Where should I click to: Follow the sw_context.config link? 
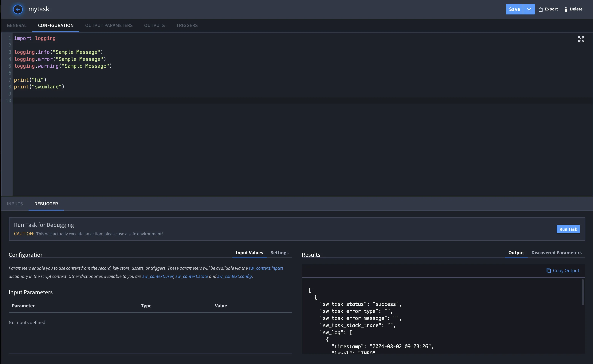[234, 276]
